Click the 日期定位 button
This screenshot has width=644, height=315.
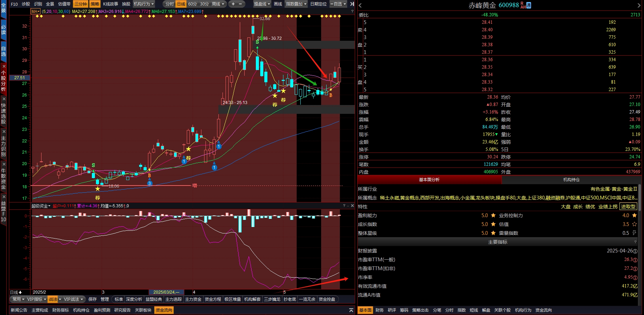(x=318, y=4)
